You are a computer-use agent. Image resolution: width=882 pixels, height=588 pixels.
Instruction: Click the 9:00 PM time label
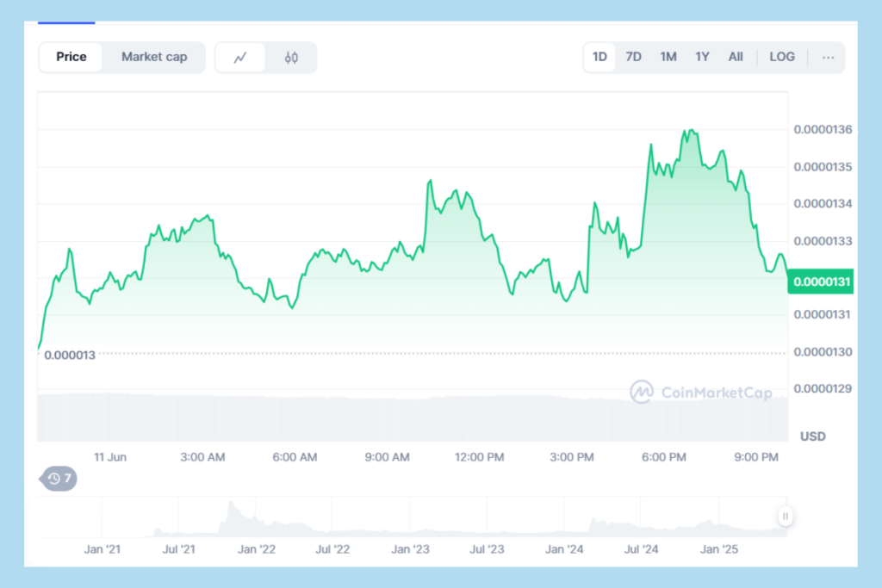click(x=756, y=457)
